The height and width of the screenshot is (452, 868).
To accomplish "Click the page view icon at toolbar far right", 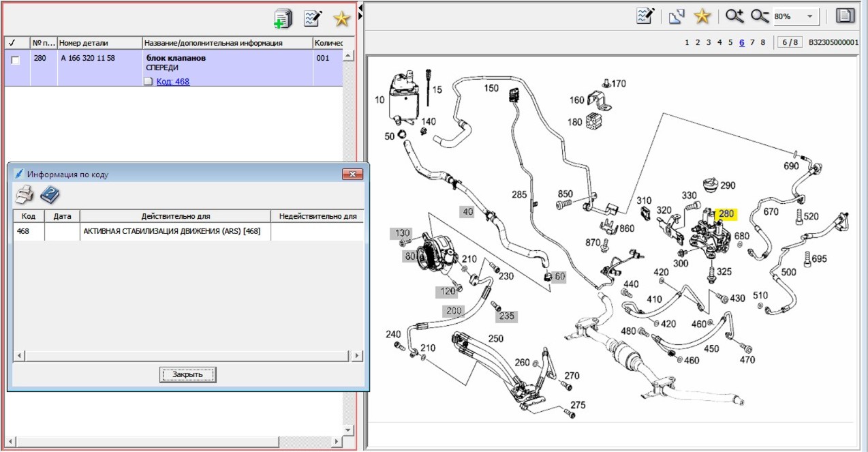I will (x=846, y=16).
